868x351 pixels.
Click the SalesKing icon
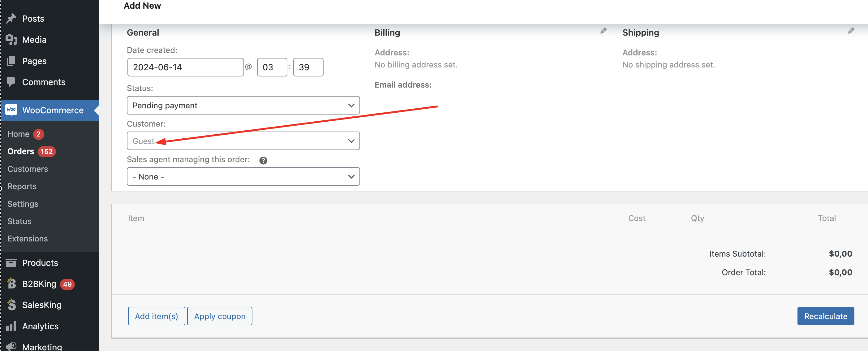click(x=11, y=305)
